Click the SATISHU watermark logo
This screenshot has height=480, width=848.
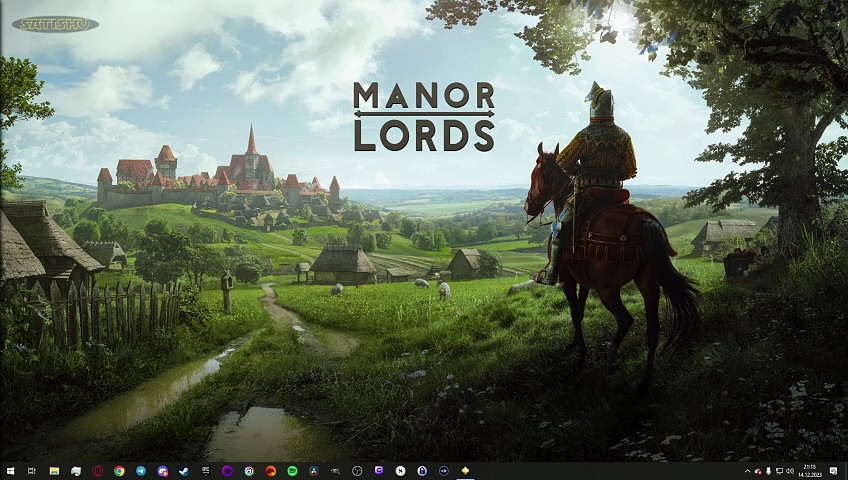click(55, 23)
